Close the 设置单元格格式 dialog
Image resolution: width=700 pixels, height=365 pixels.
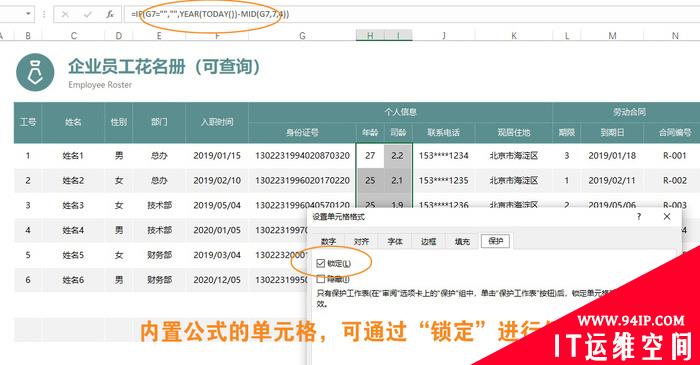[667, 216]
